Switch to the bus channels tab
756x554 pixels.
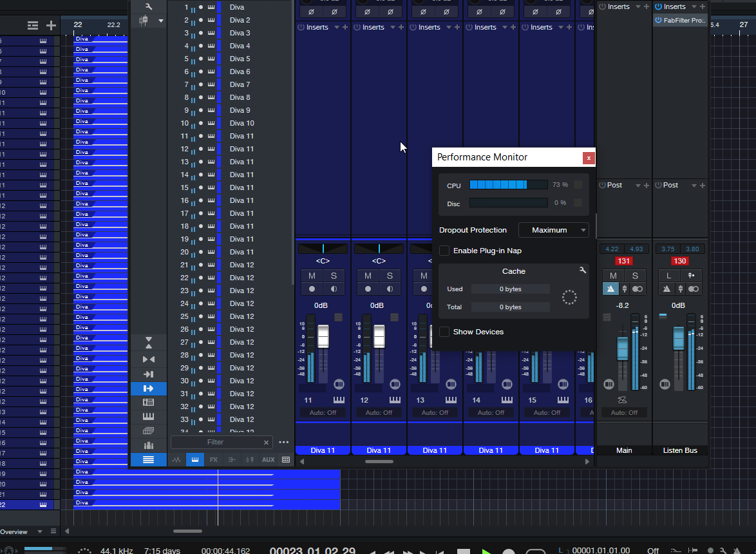tap(232, 460)
